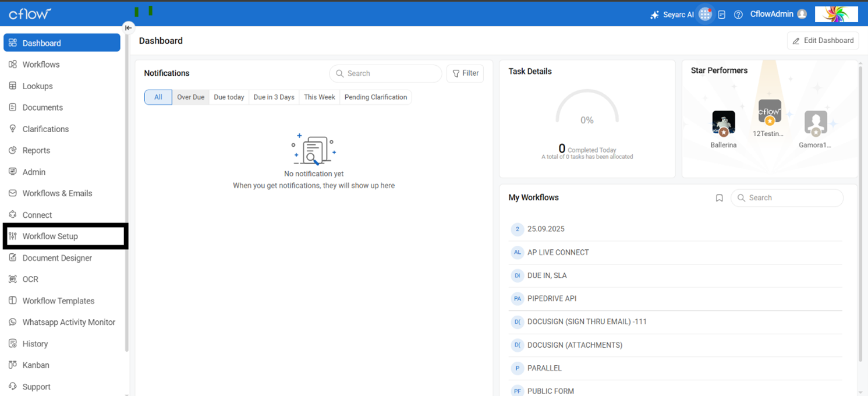
Task: Open the CflowAdmin user profile avatar
Action: click(x=802, y=15)
